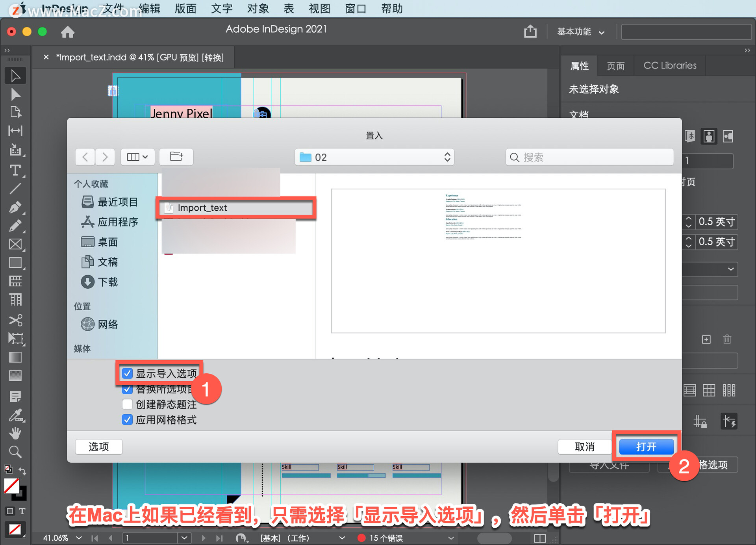Open the 02 folder location dropdown

[x=374, y=157]
